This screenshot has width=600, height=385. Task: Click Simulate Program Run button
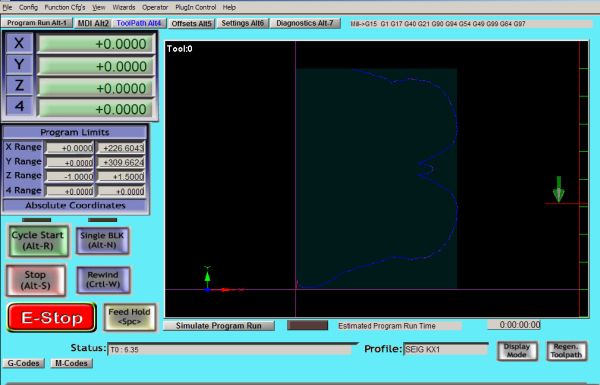point(219,326)
